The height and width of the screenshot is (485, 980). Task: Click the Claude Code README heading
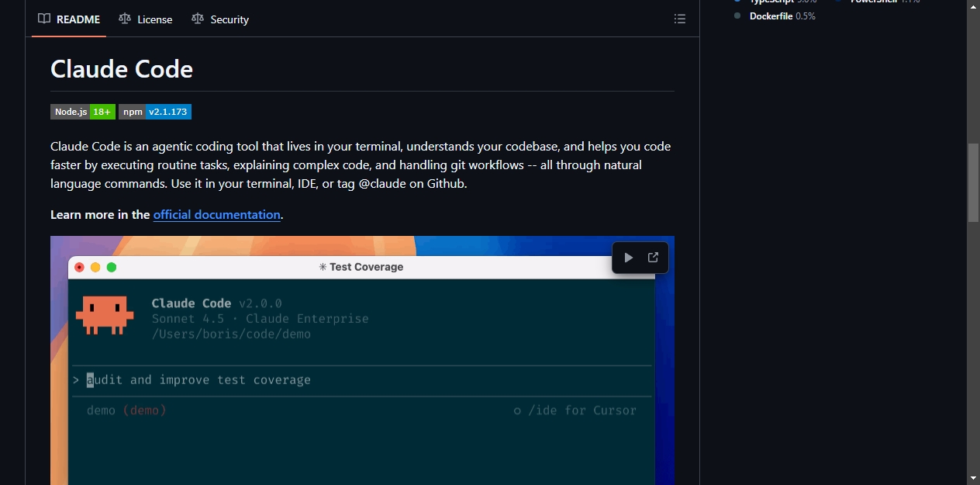pyautogui.click(x=122, y=69)
